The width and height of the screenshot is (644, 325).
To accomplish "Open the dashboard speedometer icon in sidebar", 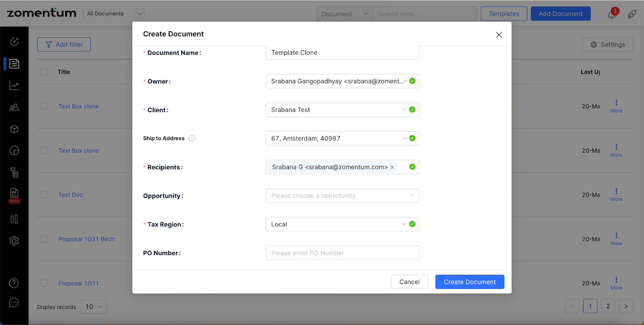I will pos(14,41).
